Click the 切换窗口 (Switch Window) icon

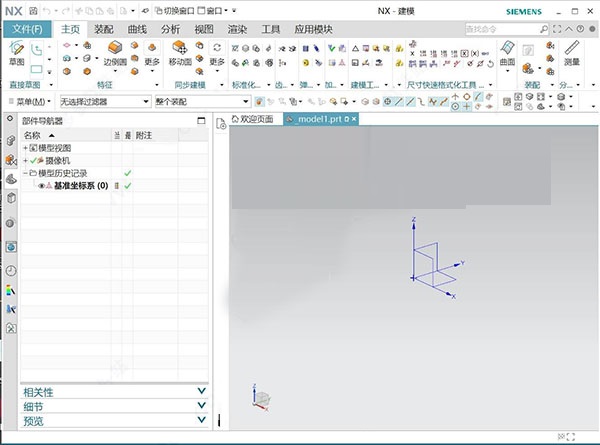(x=158, y=10)
